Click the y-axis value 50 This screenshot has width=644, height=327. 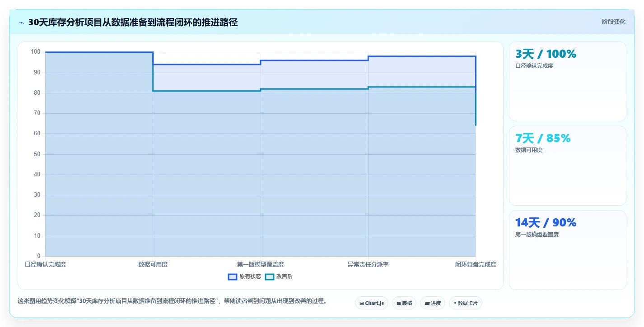37,154
